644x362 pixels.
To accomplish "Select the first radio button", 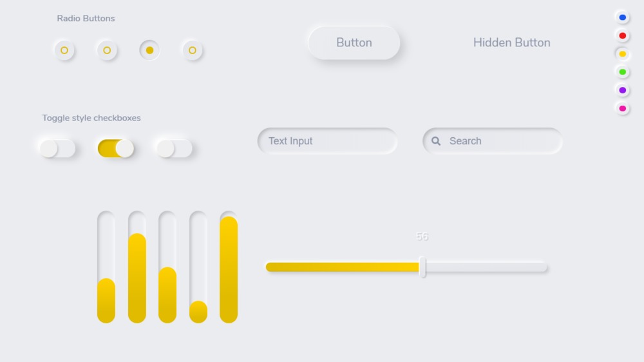I will [x=64, y=50].
